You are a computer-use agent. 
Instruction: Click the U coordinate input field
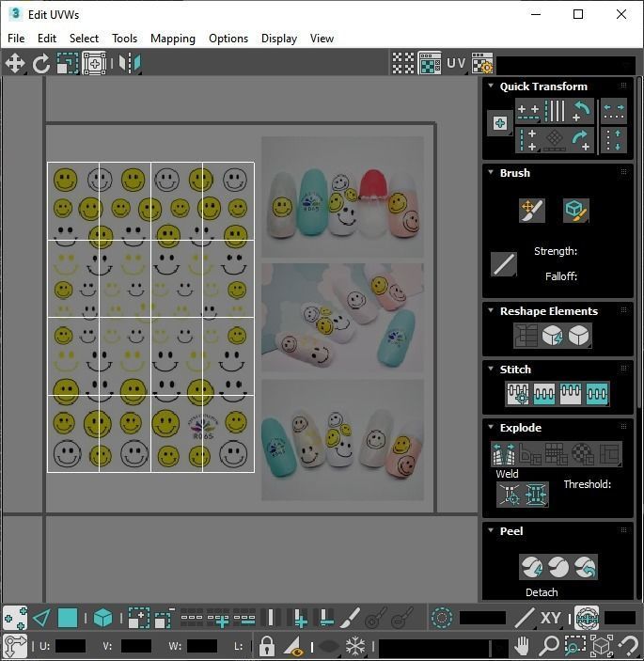(x=70, y=646)
